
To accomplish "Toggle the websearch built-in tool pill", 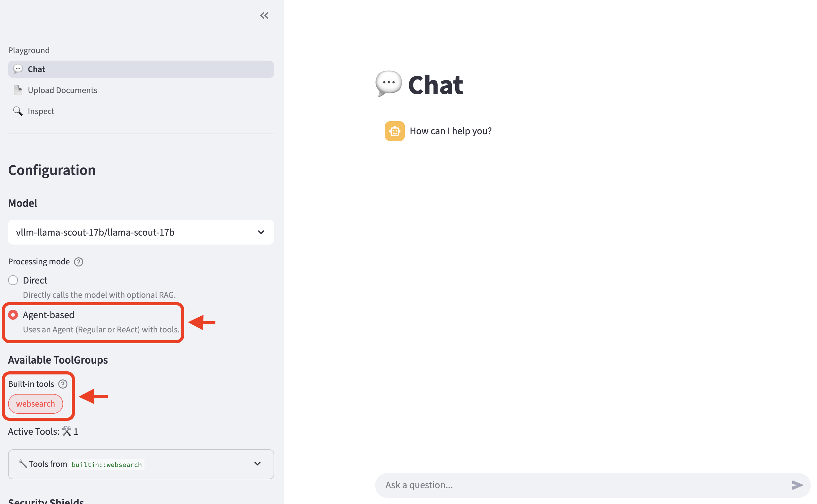I will click(x=35, y=403).
